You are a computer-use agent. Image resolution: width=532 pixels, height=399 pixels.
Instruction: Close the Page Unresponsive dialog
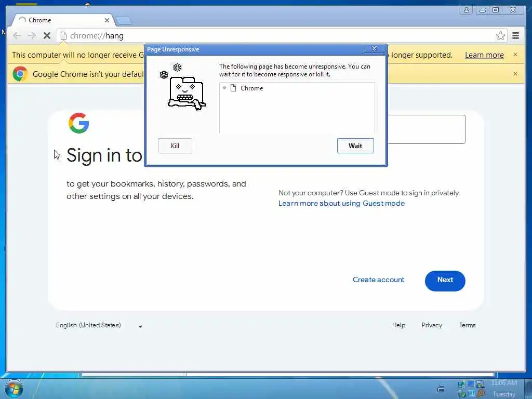[374, 49]
